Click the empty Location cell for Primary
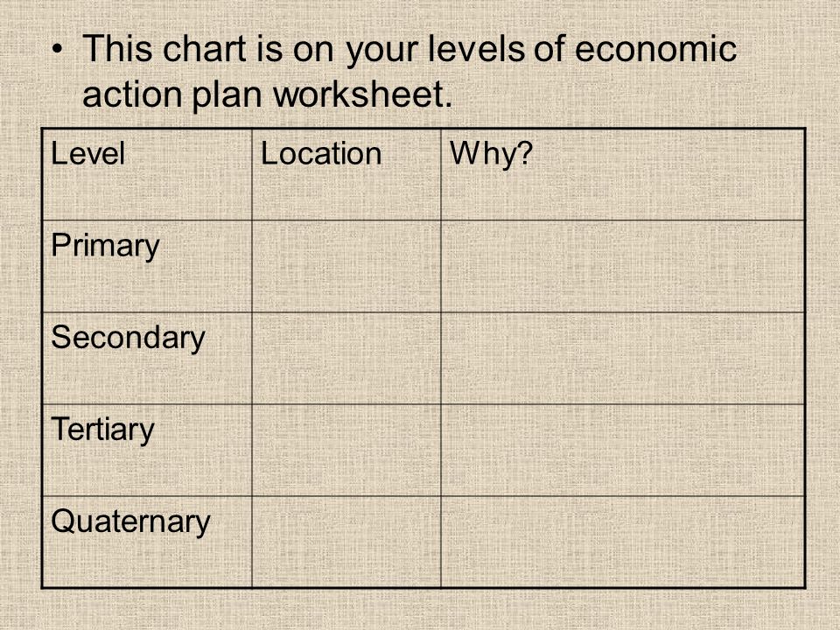 pyautogui.click(x=346, y=266)
